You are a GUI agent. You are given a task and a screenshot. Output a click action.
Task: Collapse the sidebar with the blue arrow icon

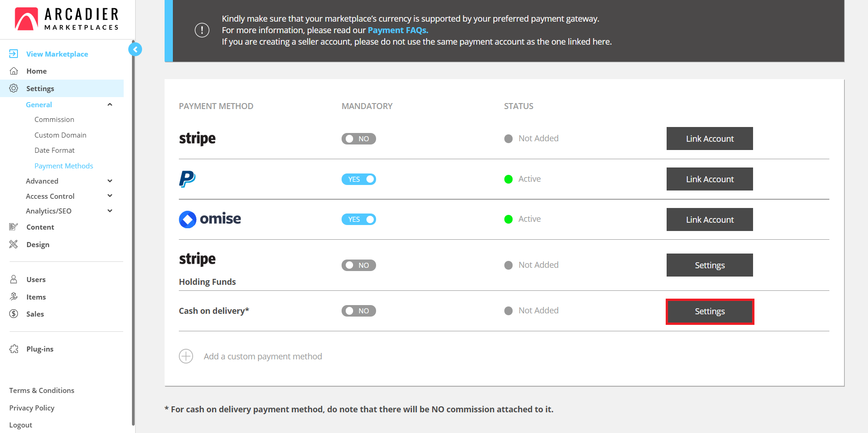[x=135, y=49]
